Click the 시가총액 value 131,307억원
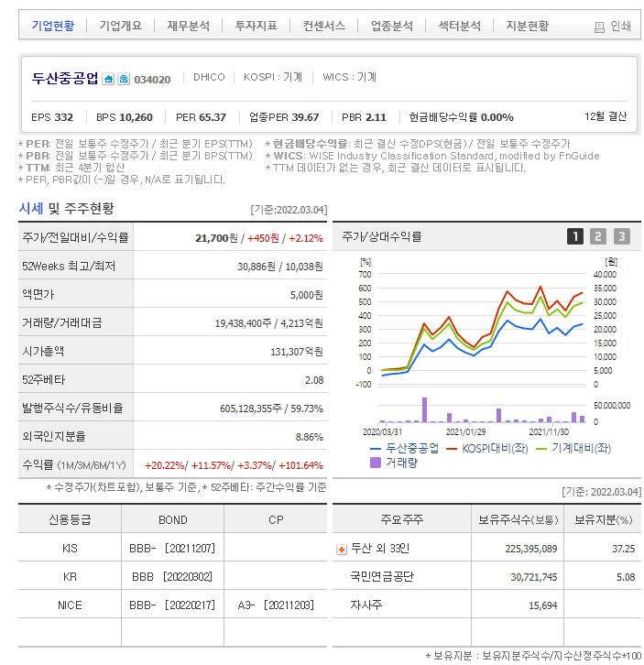This screenshot has width=644, height=665. [297, 352]
